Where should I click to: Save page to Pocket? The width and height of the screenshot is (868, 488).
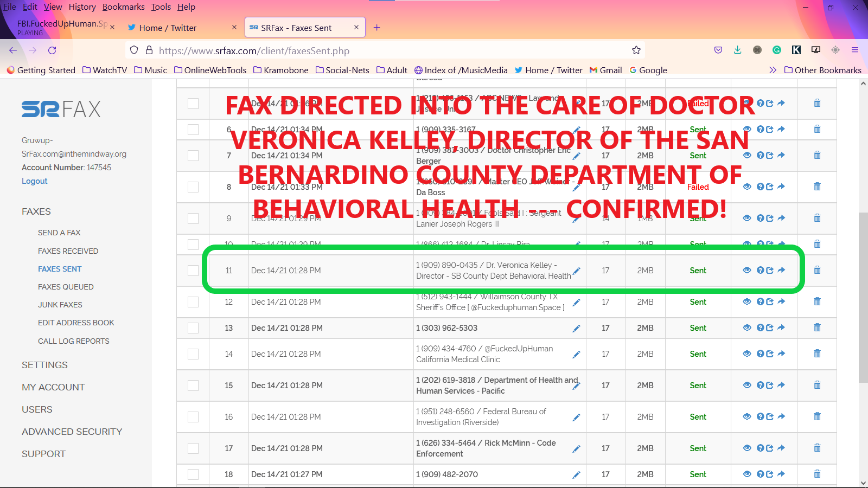pos(718,50)
